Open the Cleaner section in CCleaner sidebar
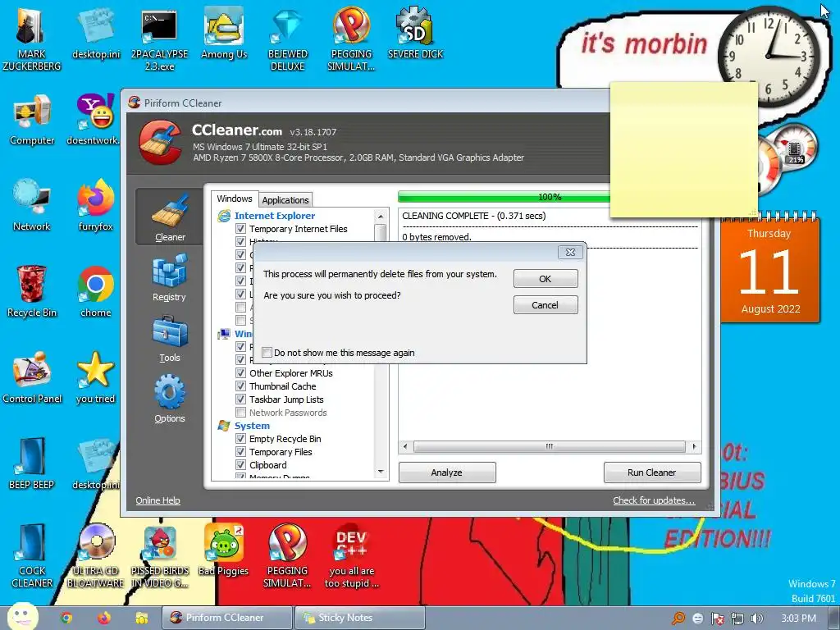The width and height of the screenshot is (840, 630). (x=169, y=217)
